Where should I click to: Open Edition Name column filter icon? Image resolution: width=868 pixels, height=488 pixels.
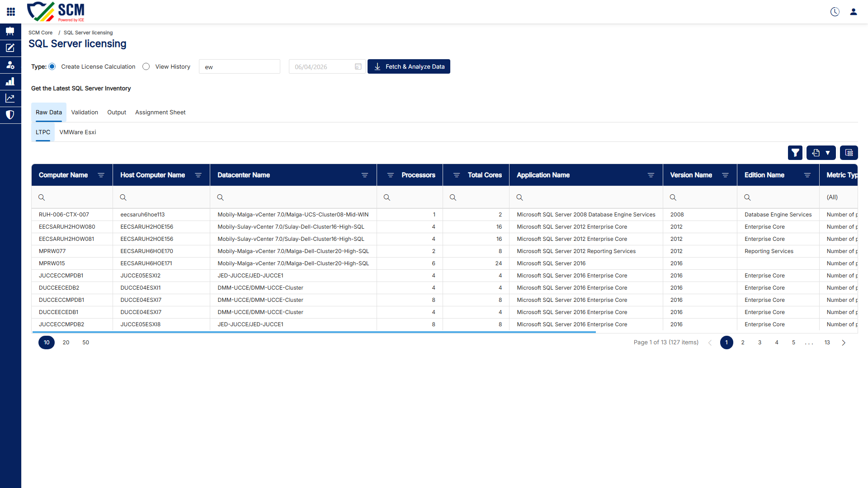pos(807,175)
